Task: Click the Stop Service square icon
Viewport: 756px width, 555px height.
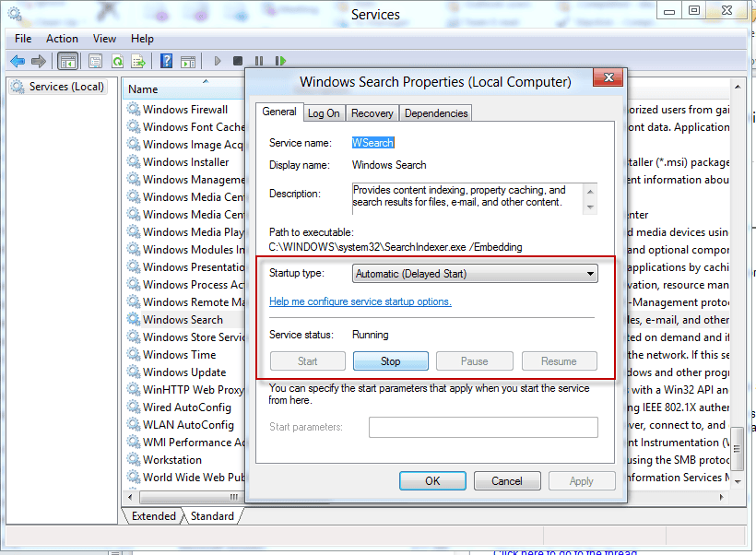Action: coord(238,61)
